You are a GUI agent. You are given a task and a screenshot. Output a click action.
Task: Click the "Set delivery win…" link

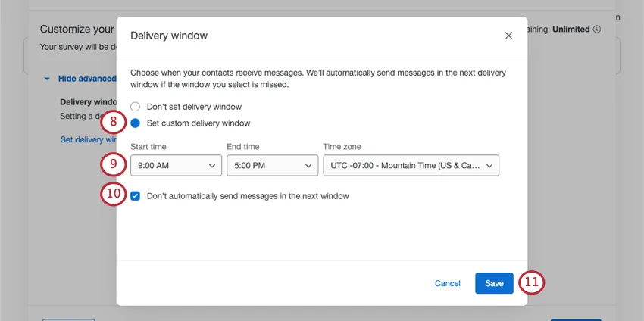point(88,139)
